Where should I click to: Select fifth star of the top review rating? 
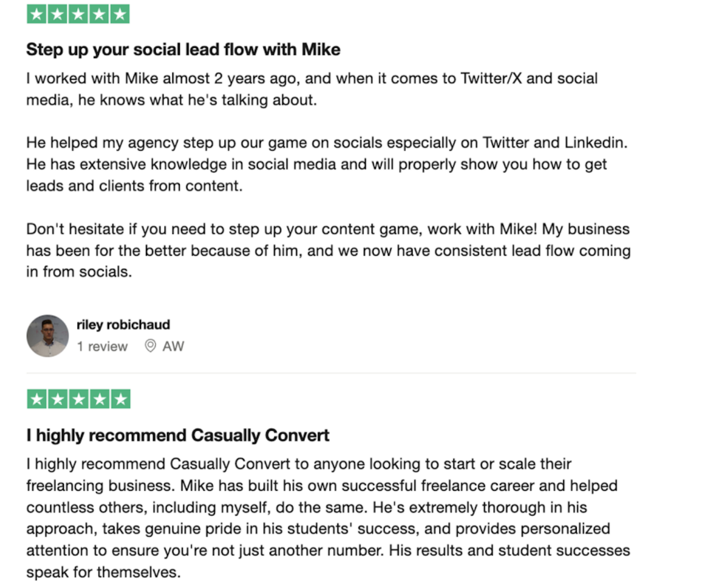click(120, 14)
